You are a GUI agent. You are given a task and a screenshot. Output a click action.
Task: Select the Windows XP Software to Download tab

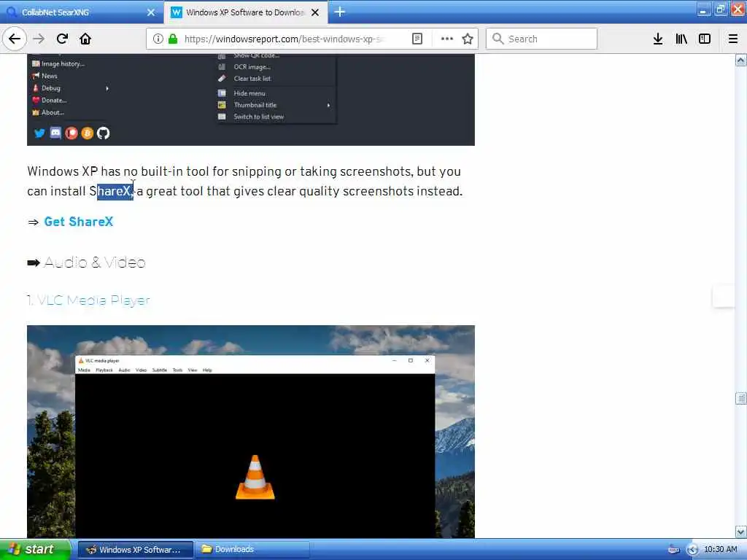[x=246, y=12]
